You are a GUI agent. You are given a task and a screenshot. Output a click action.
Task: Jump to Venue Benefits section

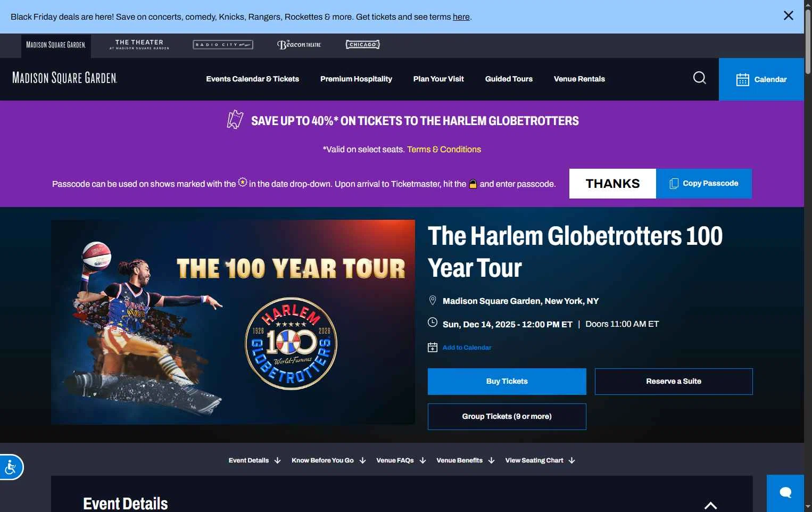click(465, 460)
